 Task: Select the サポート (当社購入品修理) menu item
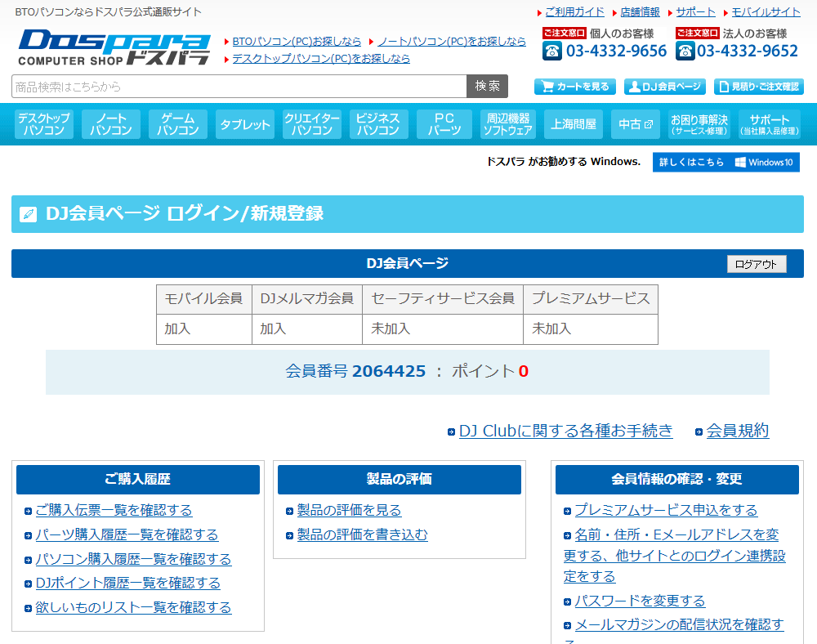click(770, 124)
